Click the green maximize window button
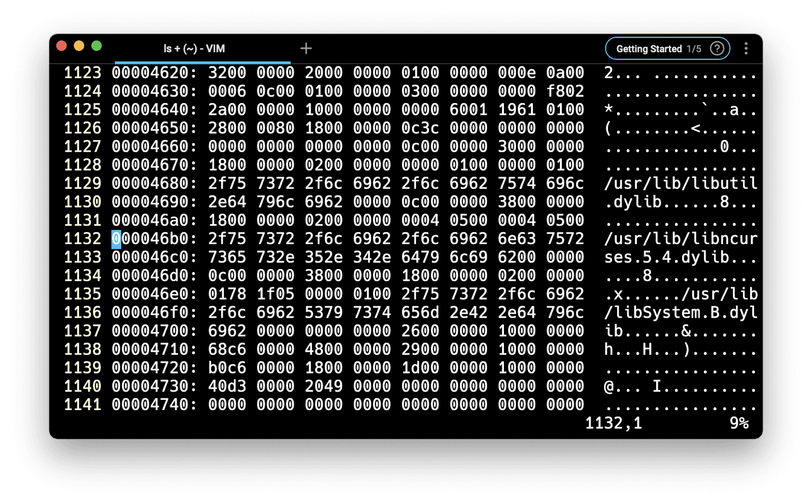 96,46
